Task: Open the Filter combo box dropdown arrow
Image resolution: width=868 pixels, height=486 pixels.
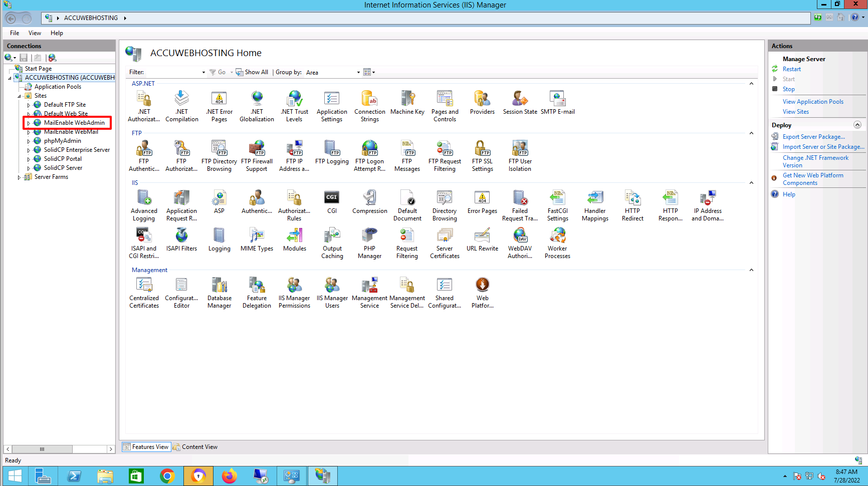Action: point(203,73)
